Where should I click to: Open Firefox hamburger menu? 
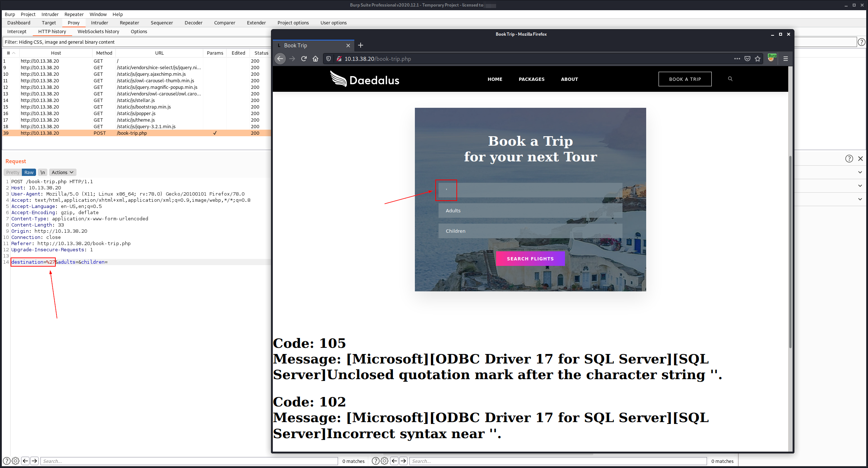[x=786, y=59]
